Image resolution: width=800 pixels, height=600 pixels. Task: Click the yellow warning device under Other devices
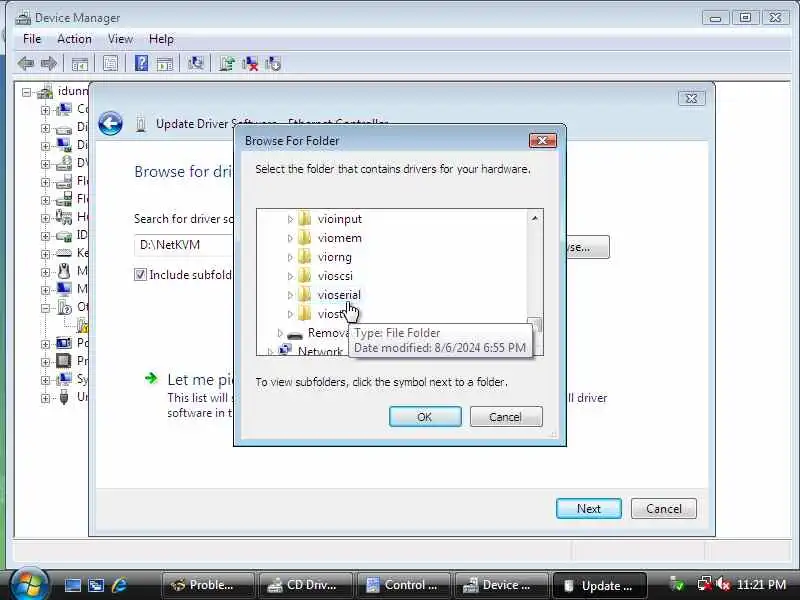click(82, 325)
